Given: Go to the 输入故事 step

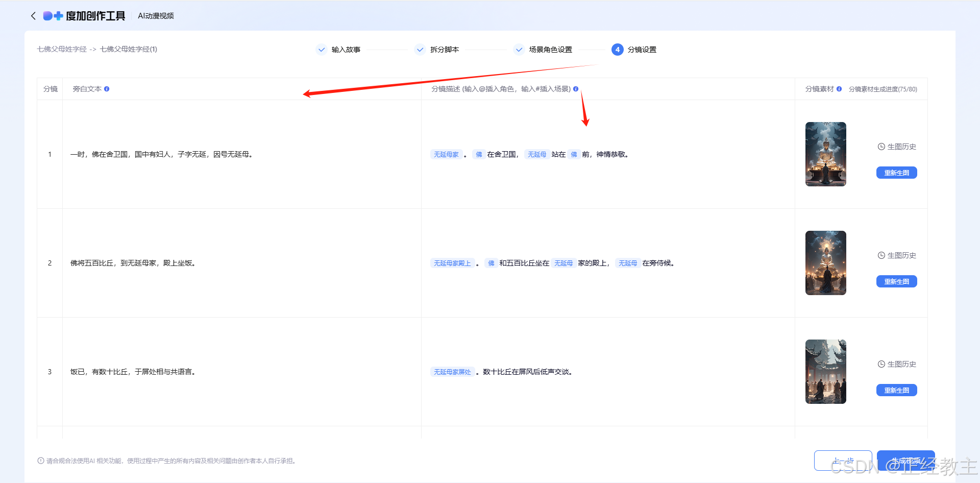Looking at the screenshot, I should [x=346, y=50].
